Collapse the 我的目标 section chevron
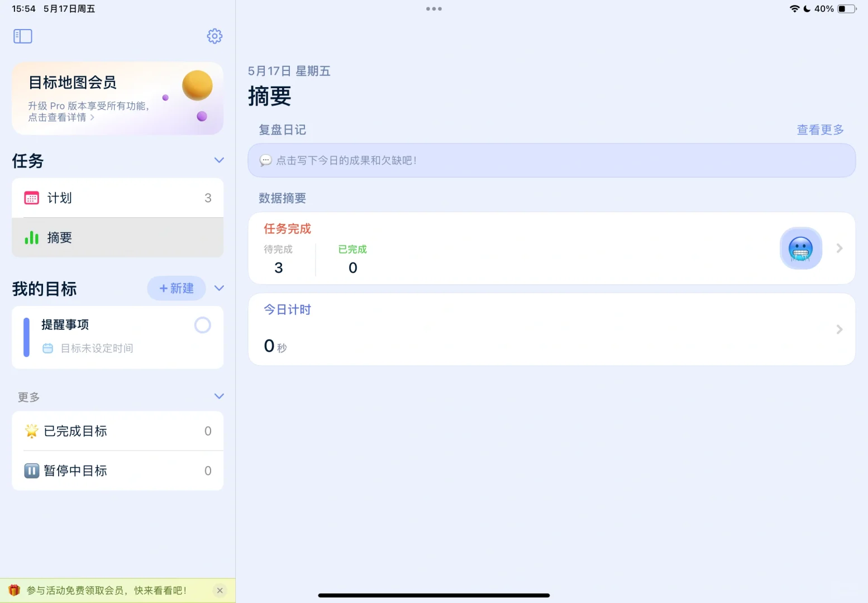This screenshot has width=868, height=603. (219, 288)
